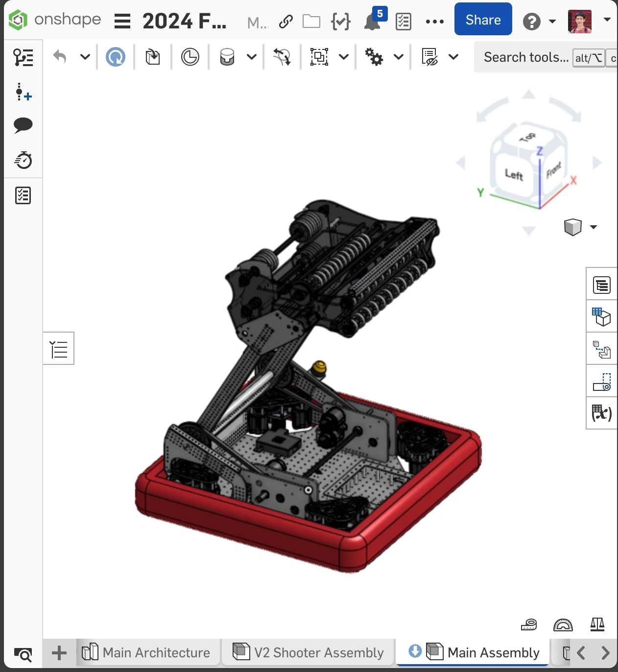618x672 pixels.
Task: Open the performance stopwatch panel
Action: (x=23, y=160)
